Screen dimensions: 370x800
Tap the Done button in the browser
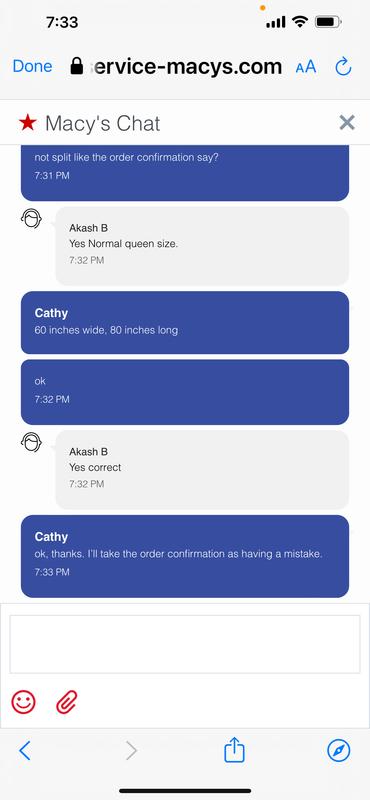click(32, 66)
